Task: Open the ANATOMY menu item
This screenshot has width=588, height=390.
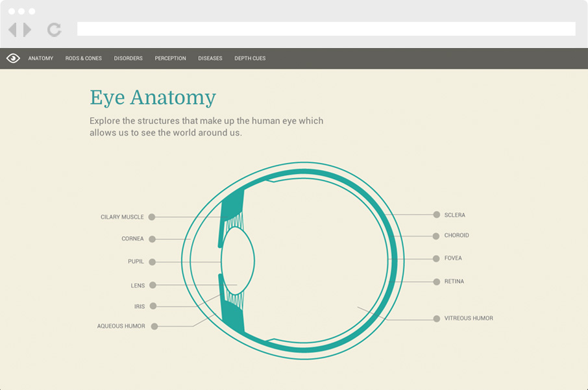Action: pyautogui.click(x=40, y=58)
